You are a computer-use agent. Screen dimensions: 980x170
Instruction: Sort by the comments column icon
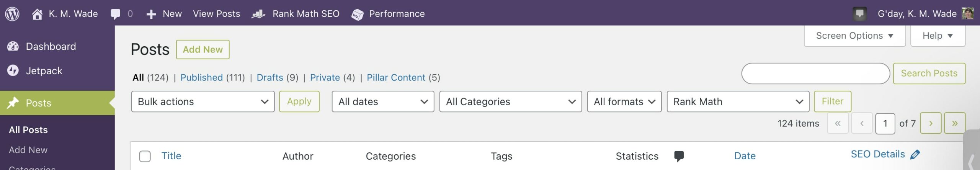point(679,156)
